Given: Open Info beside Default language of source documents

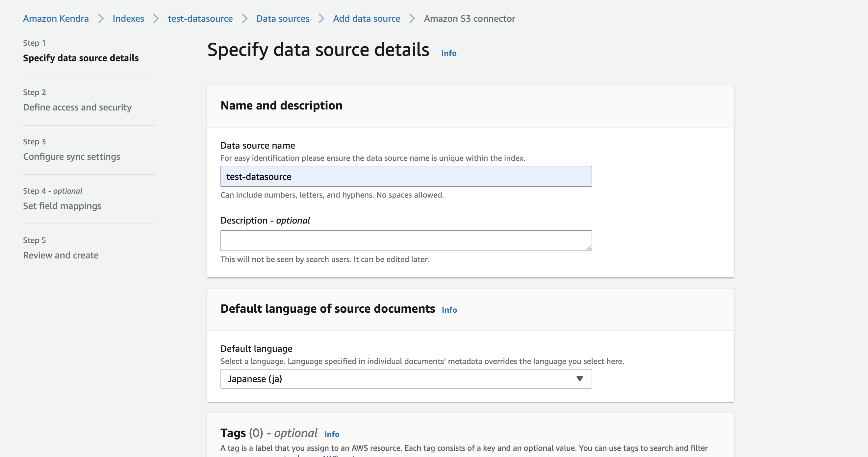Looking at the screenshot, I should pos(449,310).
